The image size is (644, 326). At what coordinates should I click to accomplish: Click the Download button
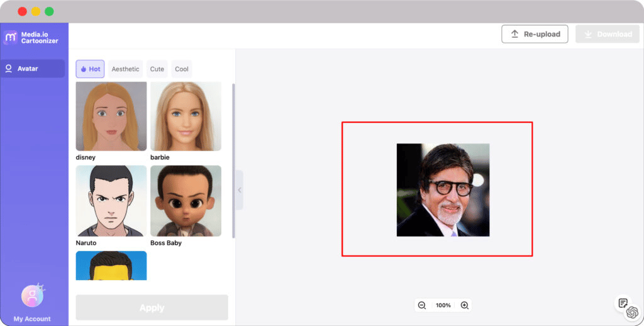(607, 34)
